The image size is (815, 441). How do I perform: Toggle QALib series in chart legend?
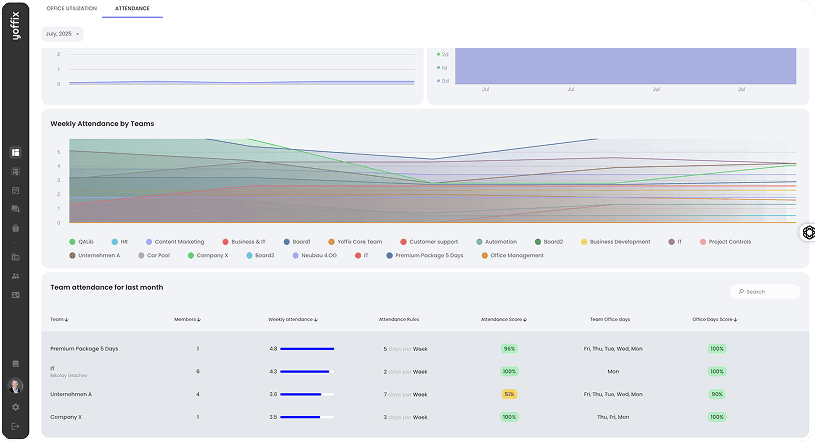click(81, 242)
